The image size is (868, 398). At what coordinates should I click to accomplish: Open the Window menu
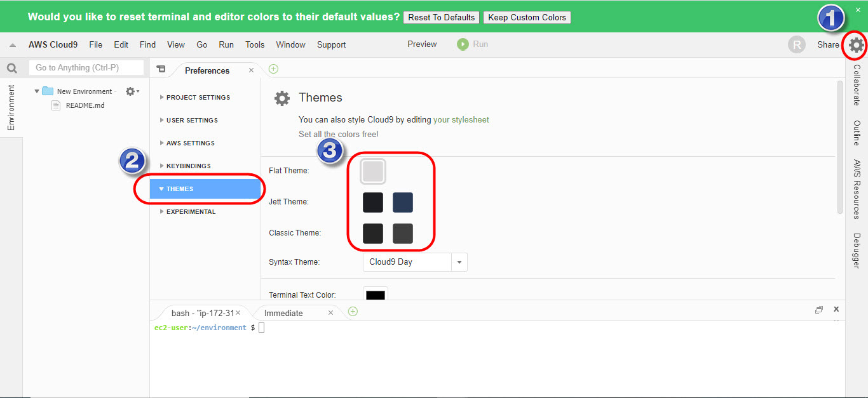(290, 44)
